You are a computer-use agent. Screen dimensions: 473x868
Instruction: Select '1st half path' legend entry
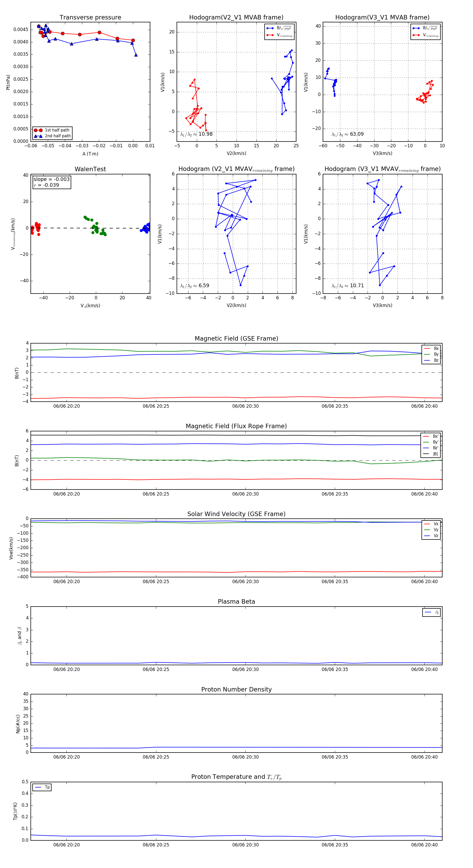point(52,130)
